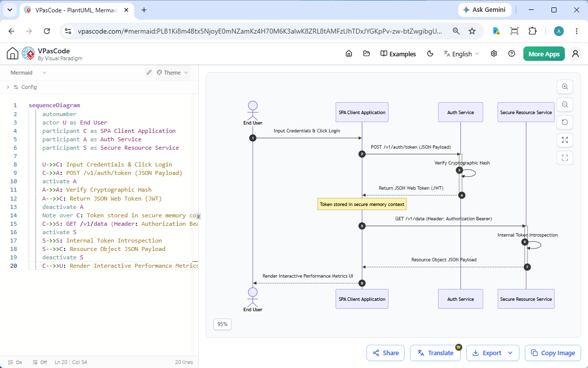Click the Export button
Viewport: 588px width, 368px height.
click(486, 353)
